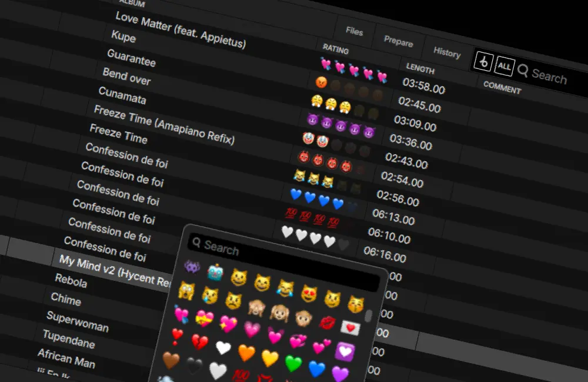The width and height of the screenshot is (588, 382).
Task: Toggle the streaming service icon beside ALL
Action: (x=483, y=61)
